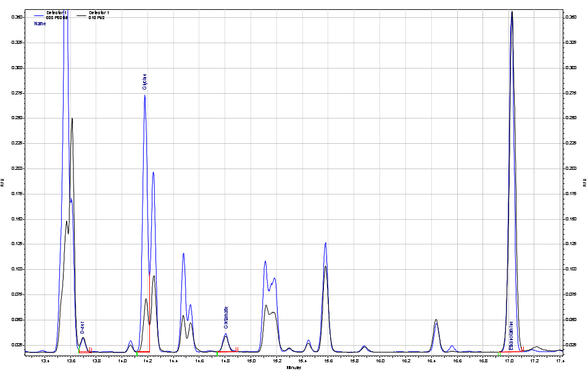Screen dimensions: 588x371
Task: Select the '010 P68' legend entry
Action: [97, 18]
